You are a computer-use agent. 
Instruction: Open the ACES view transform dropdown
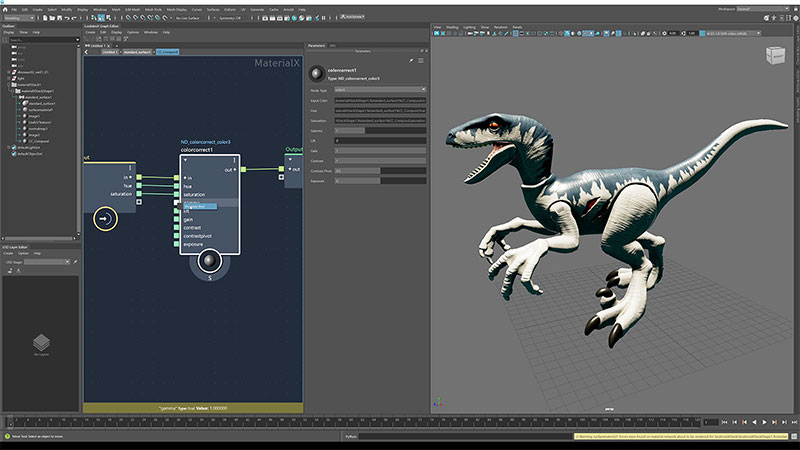tap(734, 33)
